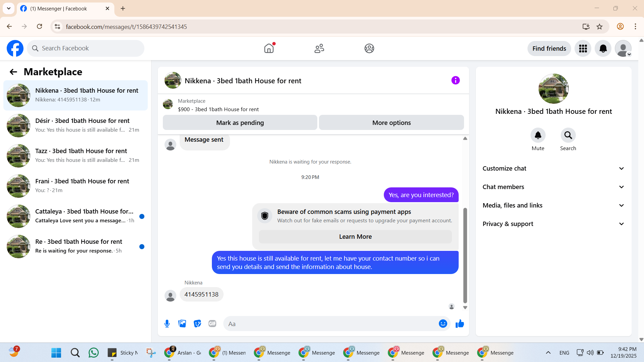Image resolution: width=644 pixels, height=362 pixels.
Task: Click the Mark as pending button
Action: (x=240, y=123)
